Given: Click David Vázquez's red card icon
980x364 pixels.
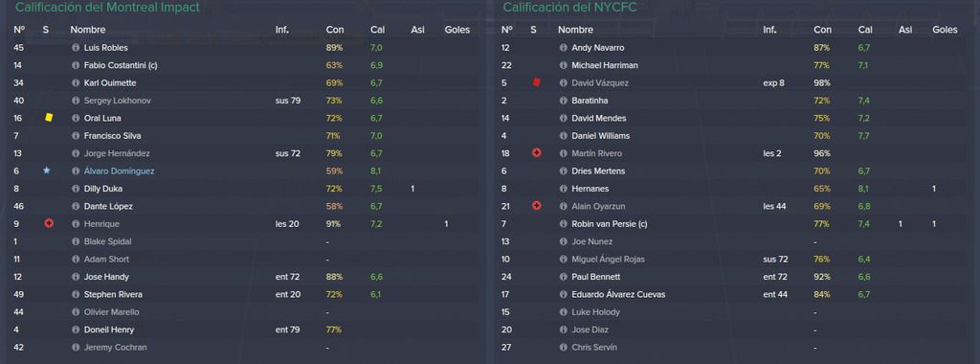Looking at the screenshot, I should click(x=536, y=82).
